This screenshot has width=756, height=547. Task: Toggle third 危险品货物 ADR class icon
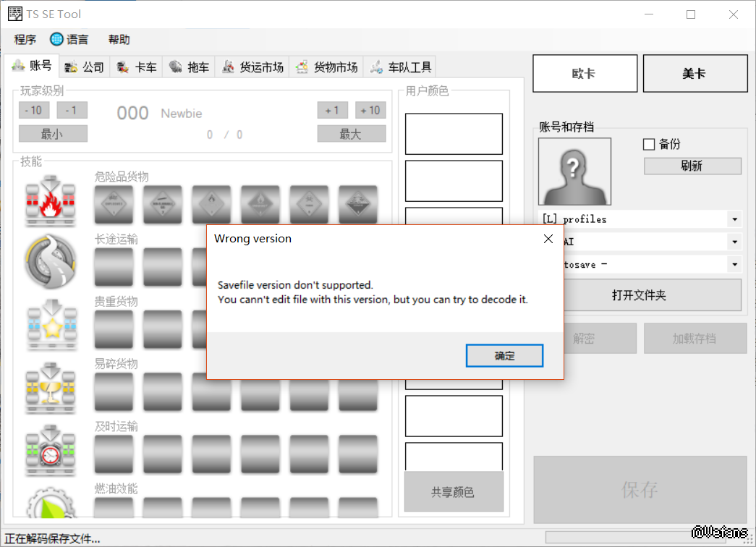click(211, 205)
